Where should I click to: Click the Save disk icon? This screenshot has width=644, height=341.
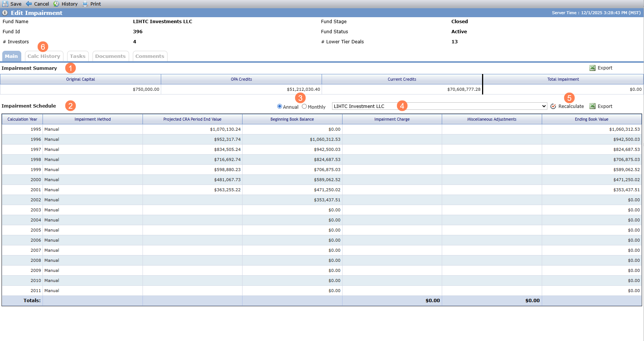pos(5,4)
